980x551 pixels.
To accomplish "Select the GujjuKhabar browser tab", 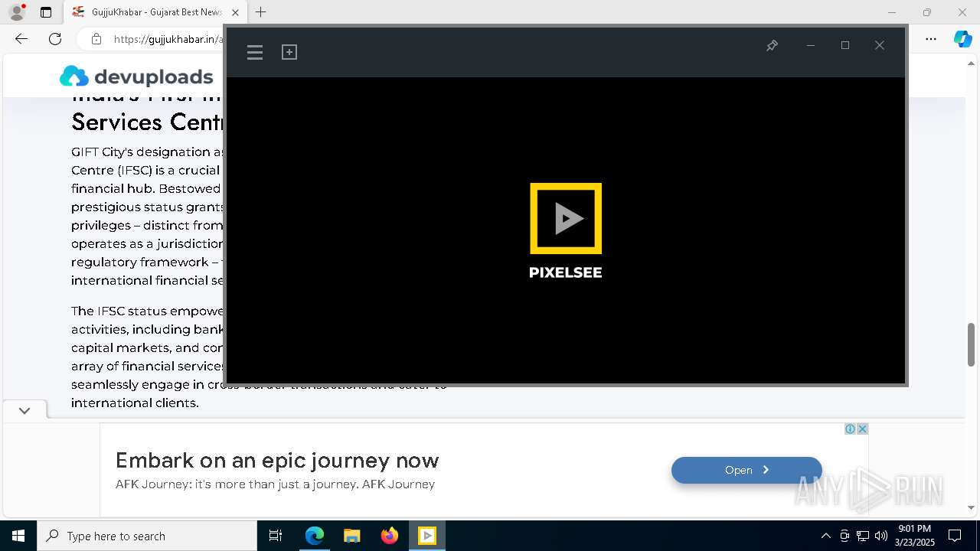I will 155,12.
